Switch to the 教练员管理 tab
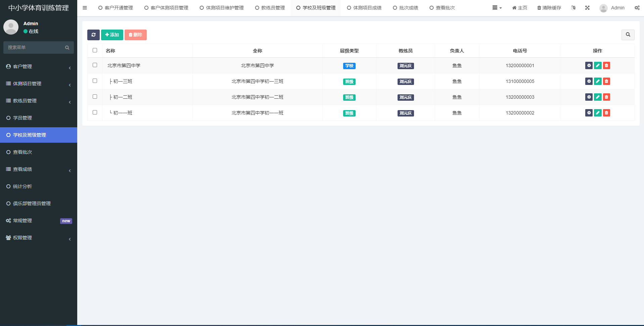 pos(270,8)
